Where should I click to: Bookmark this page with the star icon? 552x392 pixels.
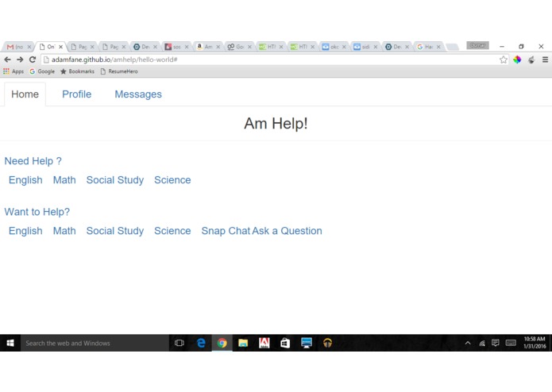pos(504,60)
